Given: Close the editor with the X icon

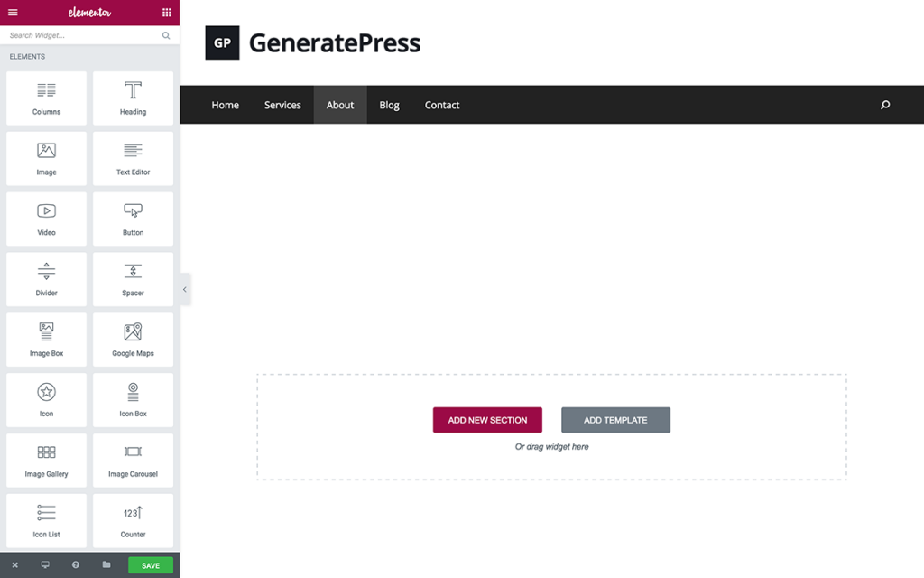Looking at the screenshot, I should [x=14, y=565].
